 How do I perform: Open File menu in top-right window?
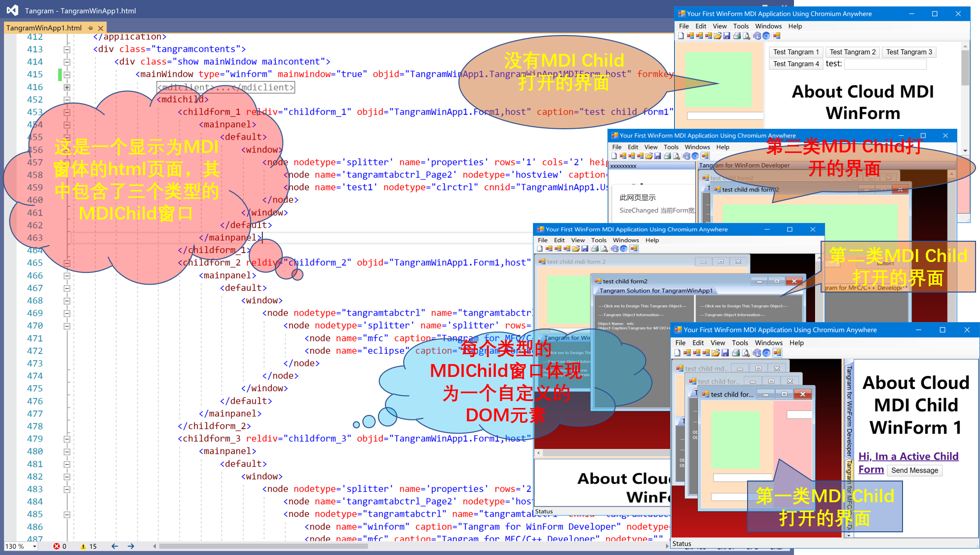684,26
